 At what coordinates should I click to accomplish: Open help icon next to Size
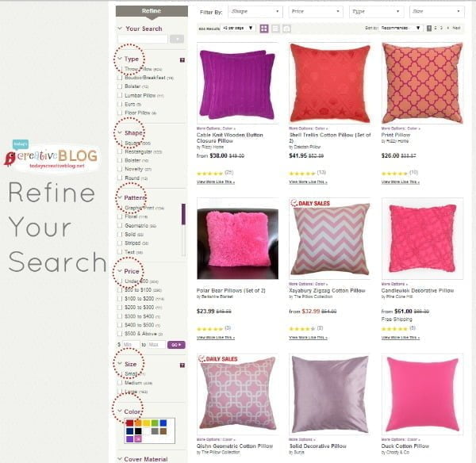click(x=182, y=365)
